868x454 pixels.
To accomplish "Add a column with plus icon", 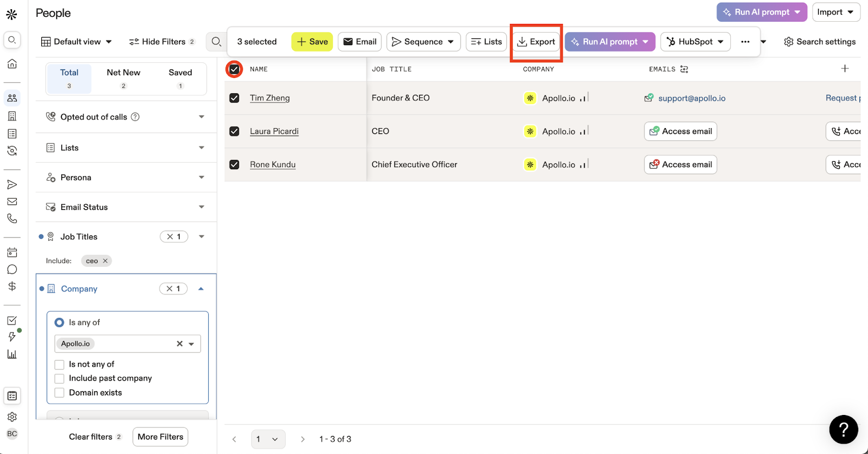I will coord(845,68).
